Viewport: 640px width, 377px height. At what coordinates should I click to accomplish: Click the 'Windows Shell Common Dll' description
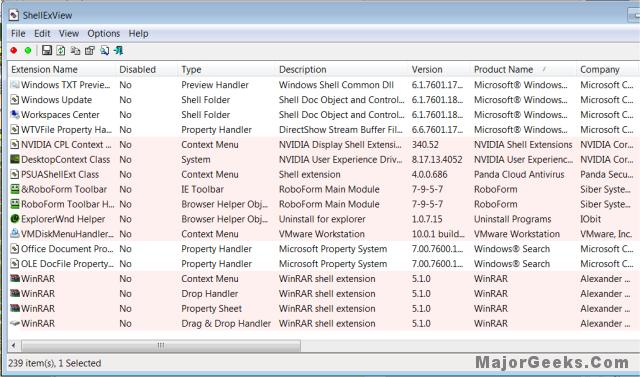click(336, 85)
